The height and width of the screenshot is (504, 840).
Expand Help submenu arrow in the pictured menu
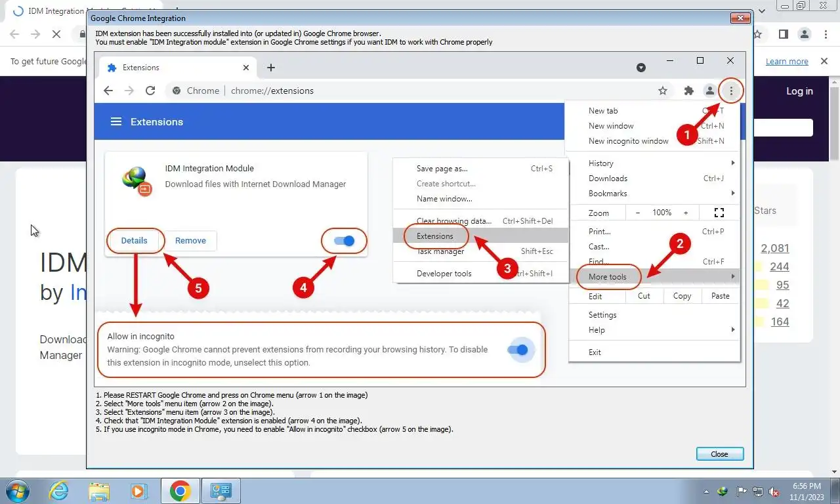pos(733,329)
